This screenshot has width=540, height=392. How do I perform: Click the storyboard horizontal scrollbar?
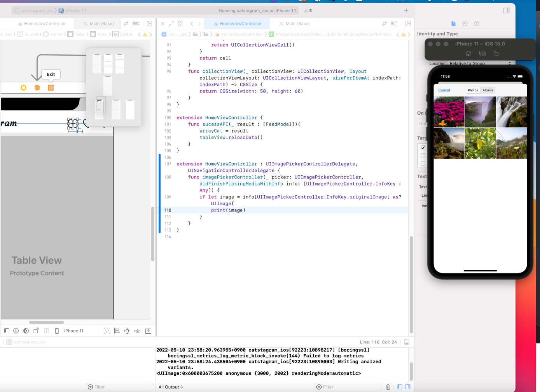tap(47, 322)
